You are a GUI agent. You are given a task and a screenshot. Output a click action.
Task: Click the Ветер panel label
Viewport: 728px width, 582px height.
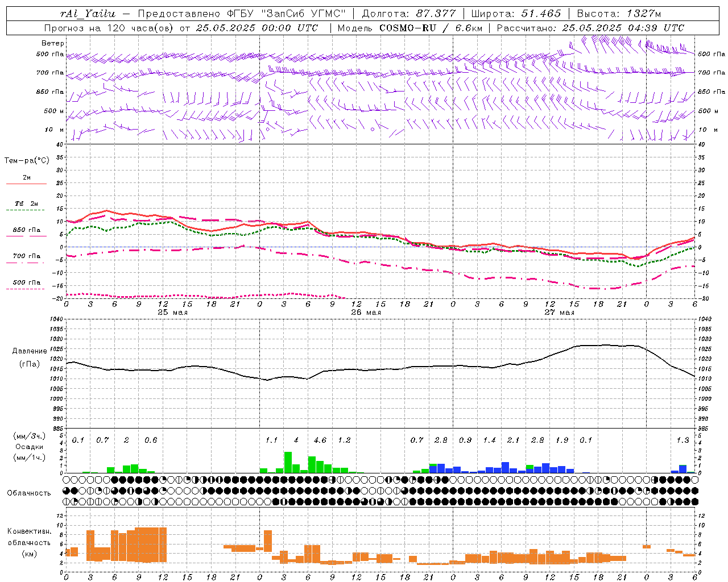pyautogui.click(x=53, y=43)
